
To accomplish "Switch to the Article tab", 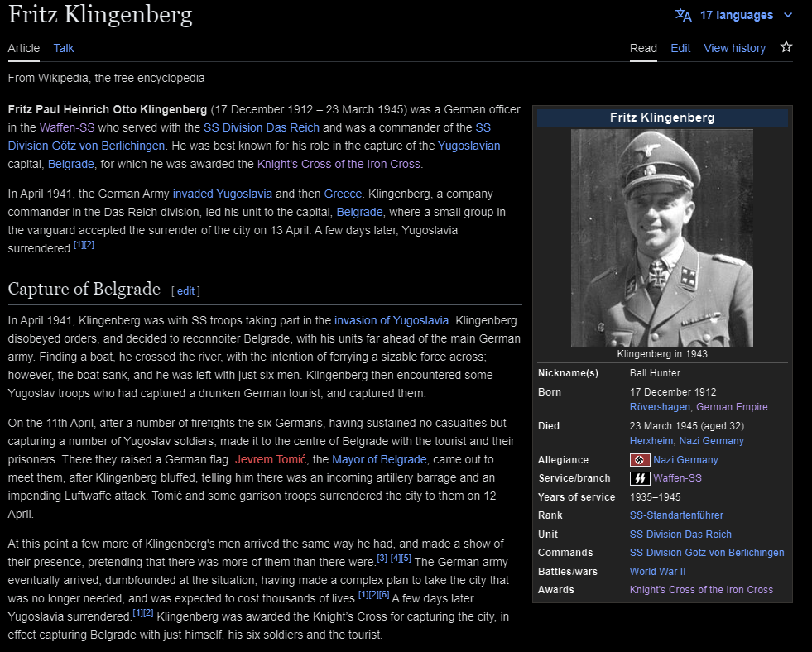I will pyautogui.click(x=24, y=48).
